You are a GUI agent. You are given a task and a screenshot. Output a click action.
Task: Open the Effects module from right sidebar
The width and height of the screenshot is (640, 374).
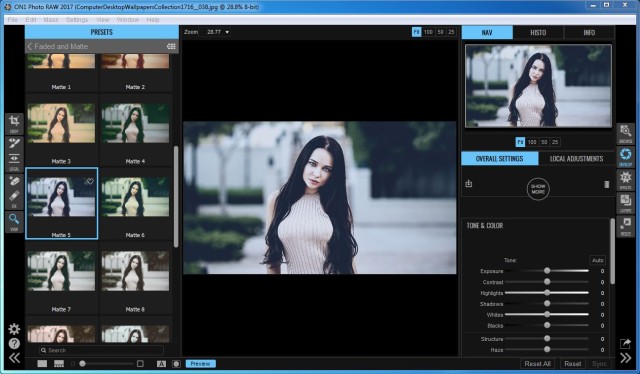[626, 180]
